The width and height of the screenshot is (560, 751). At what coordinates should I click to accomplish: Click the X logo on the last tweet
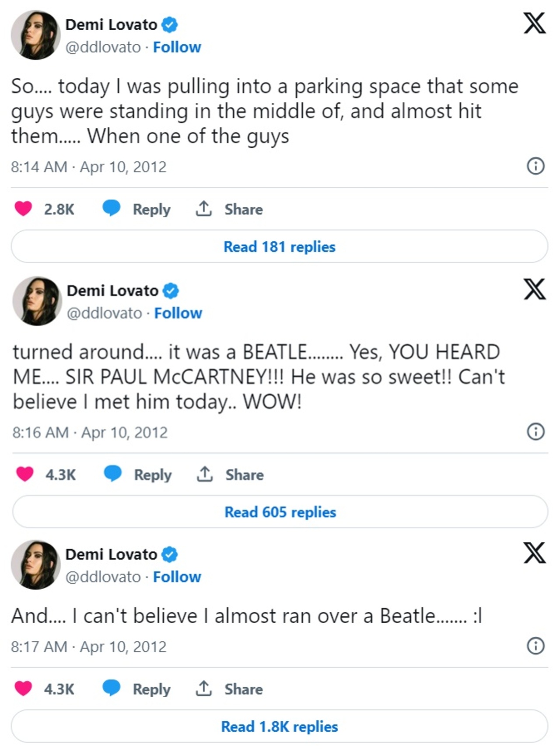535,553
